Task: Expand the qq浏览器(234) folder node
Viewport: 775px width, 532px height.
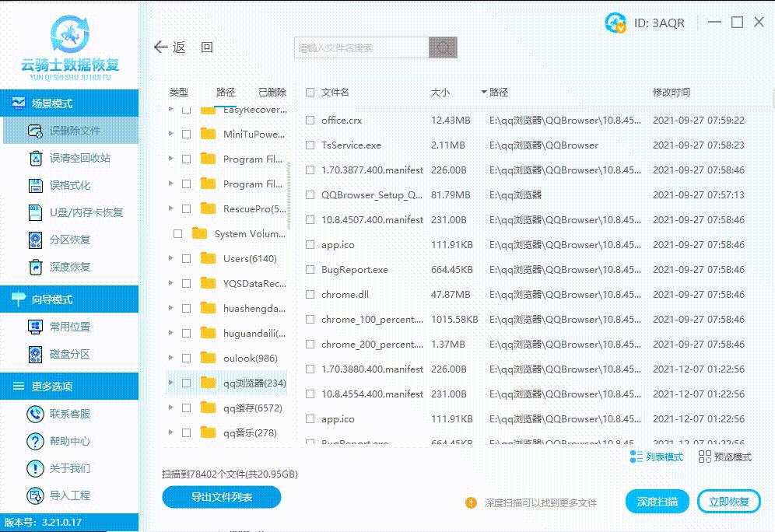Action: click(x=170, y=383)
